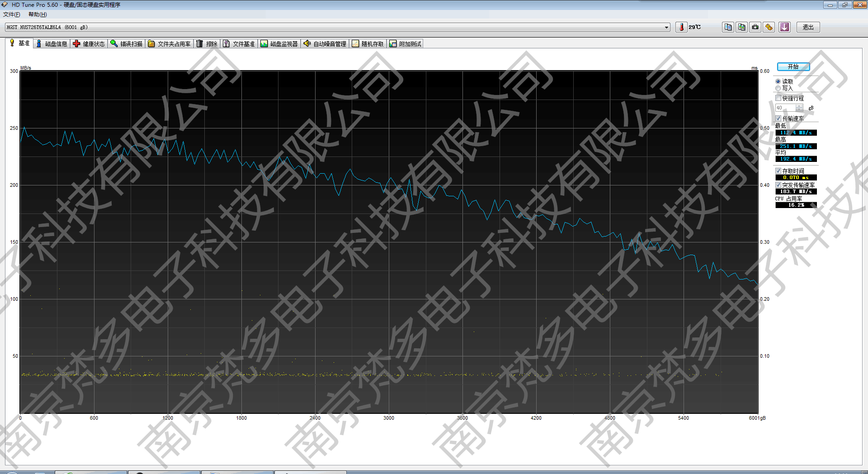868x474 pixels.
Task: Switch to the 磁盘信息 tab
Action: (x=52, y=44)
